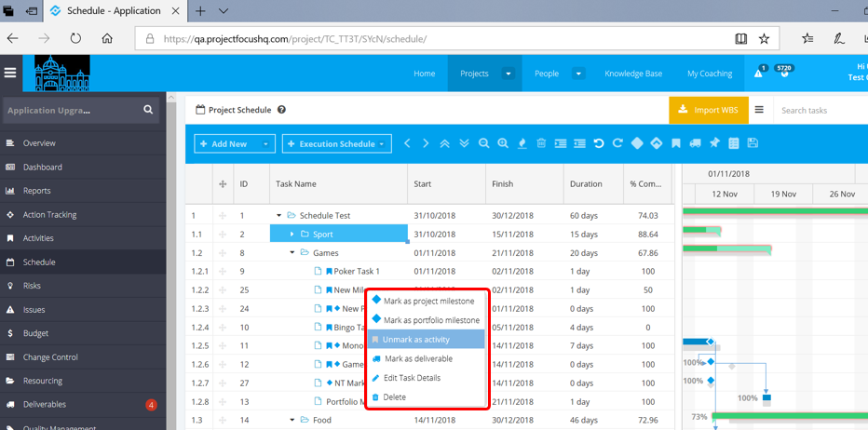
Task: Click the Schedule - Application browser tab
Action: [x=115, y=10]
